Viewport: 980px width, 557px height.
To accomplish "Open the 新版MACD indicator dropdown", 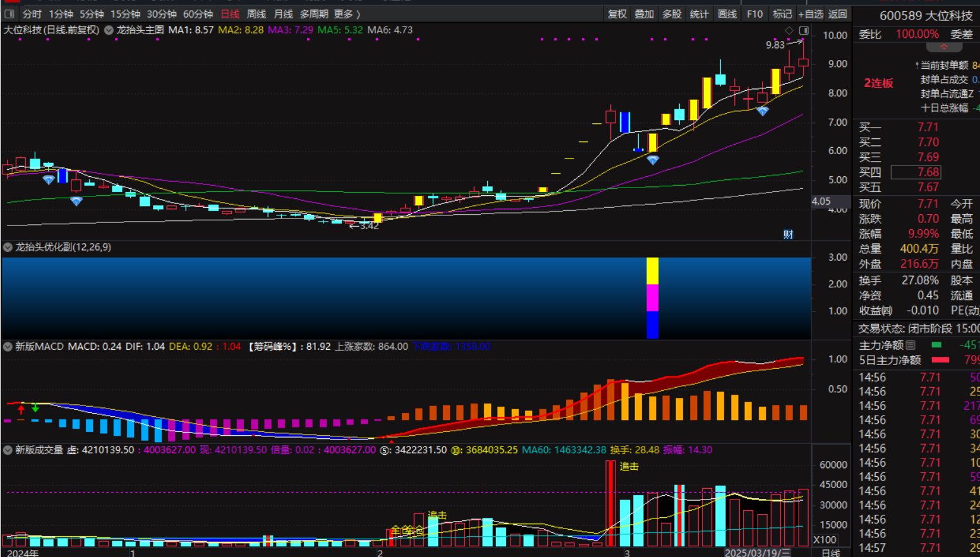I will pos(8,346).
